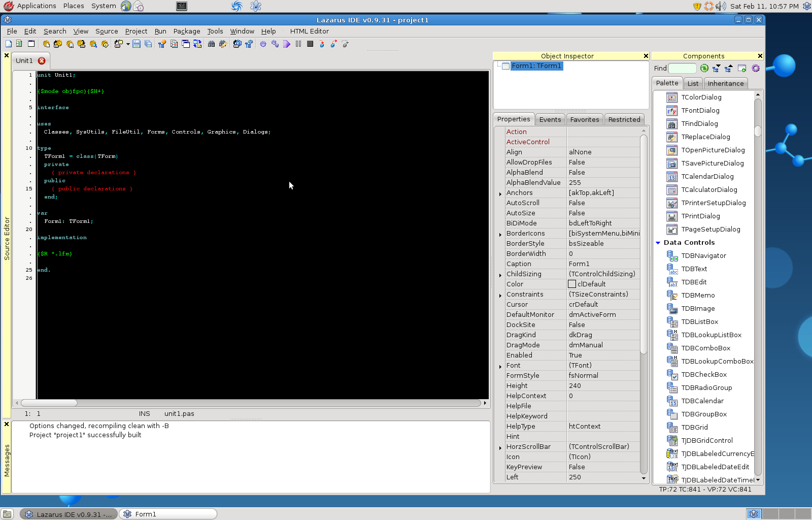Click the Components palette vertical scrollbar thumb

click(758, 131)
